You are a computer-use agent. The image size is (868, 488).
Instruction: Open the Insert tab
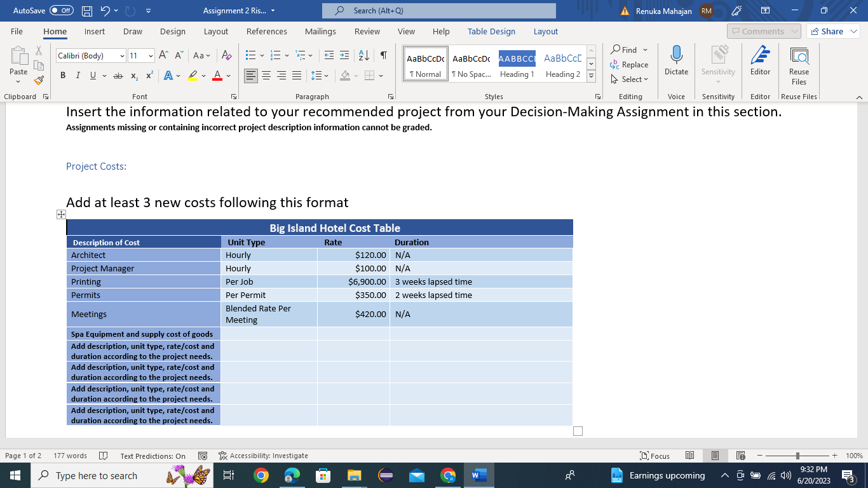pyautogui.click(x=95, y=31)
